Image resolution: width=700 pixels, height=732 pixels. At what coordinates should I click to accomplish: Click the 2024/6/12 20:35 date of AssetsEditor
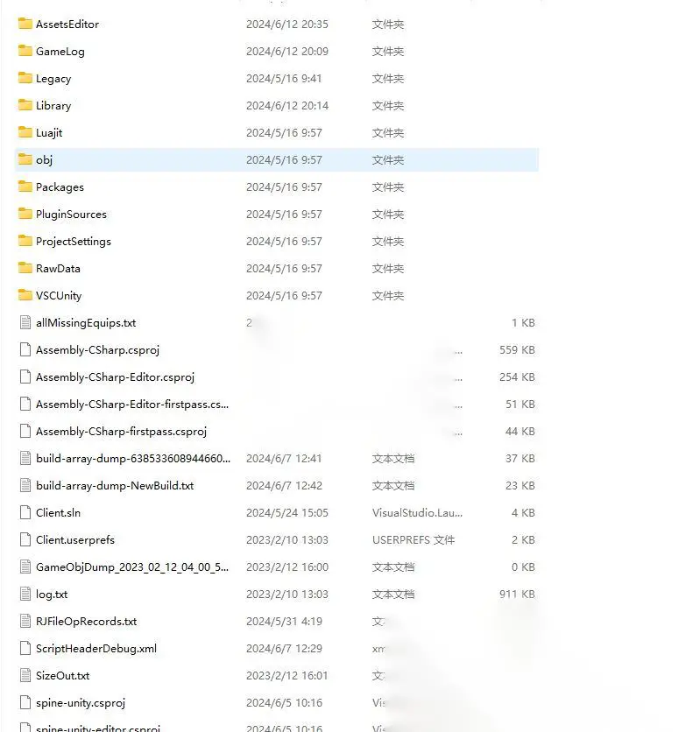point(287,25)
